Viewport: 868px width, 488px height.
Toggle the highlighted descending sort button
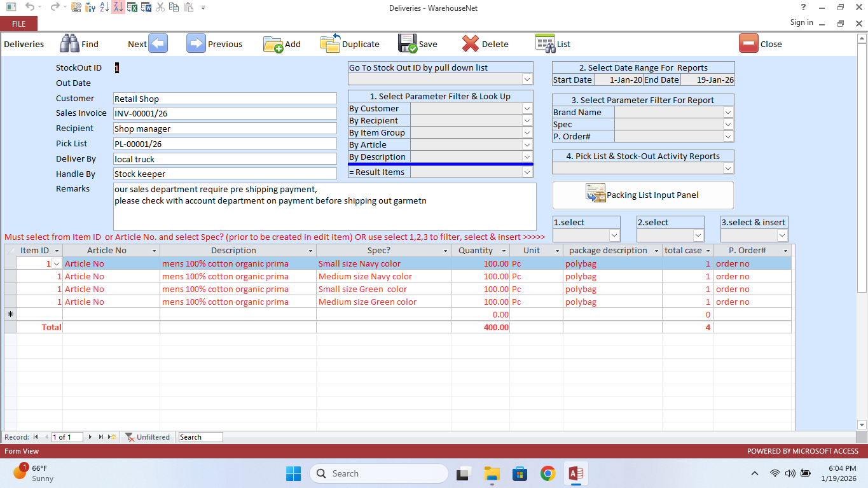(118, 8)
